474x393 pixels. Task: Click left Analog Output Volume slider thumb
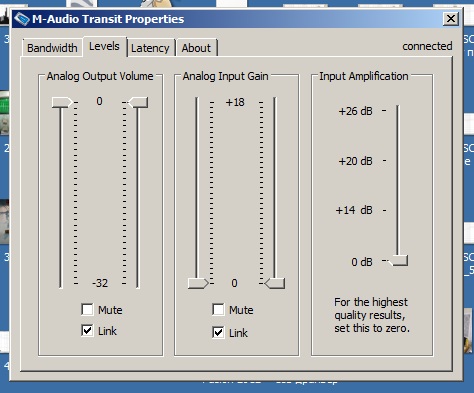click(x=62, y=102)
